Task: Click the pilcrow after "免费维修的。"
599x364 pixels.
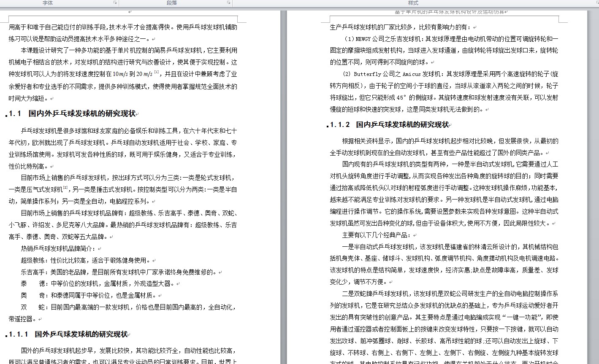Action: [220, 273]
